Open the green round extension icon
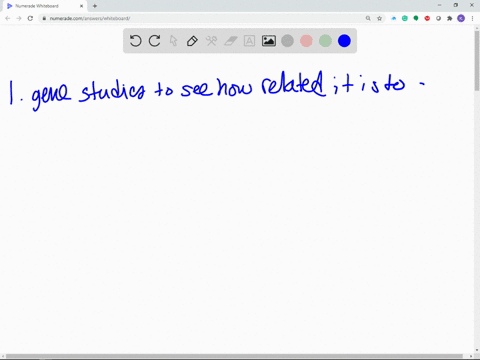480x360 pixels. [x=416, y=18]
